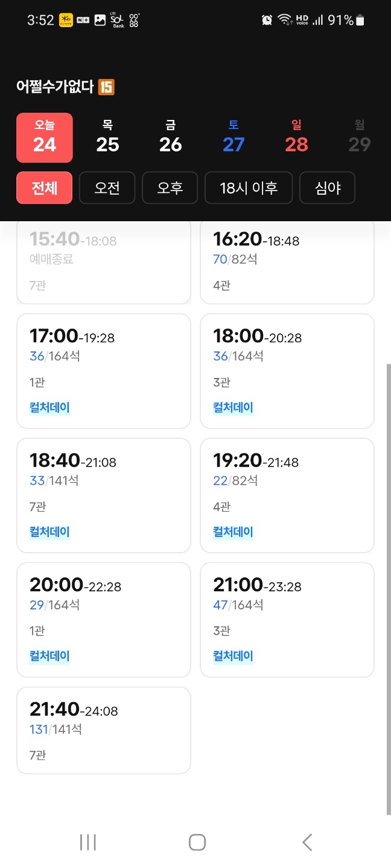Open the KakaoTalk notification icon
The height and width of the screenshot is (868, 391).
pos(65,20)
